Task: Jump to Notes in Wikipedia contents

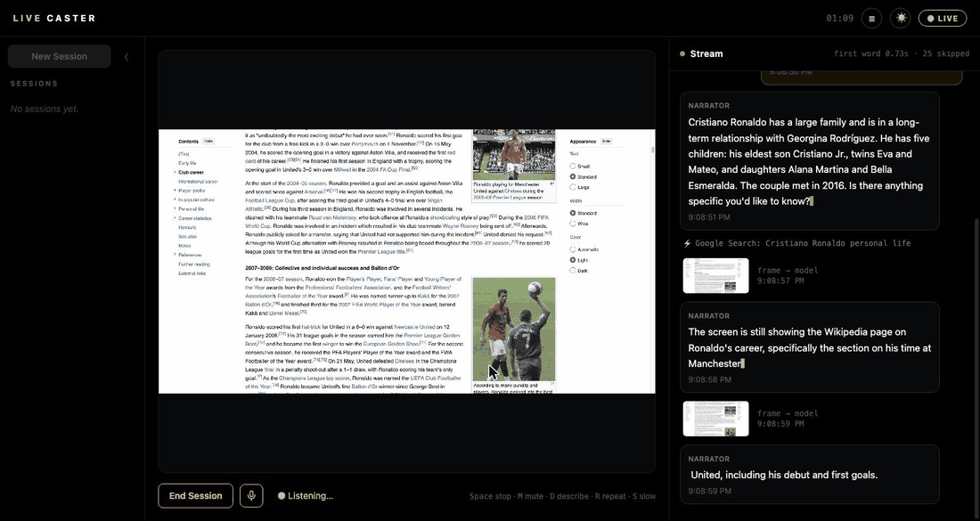Action: (184, 246)
